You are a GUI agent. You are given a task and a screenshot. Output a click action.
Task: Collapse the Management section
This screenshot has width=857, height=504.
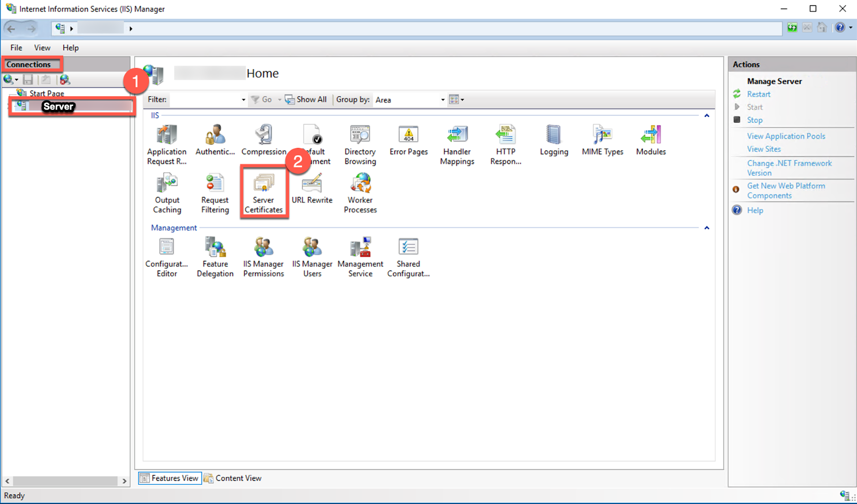click(x=706, y=228)
